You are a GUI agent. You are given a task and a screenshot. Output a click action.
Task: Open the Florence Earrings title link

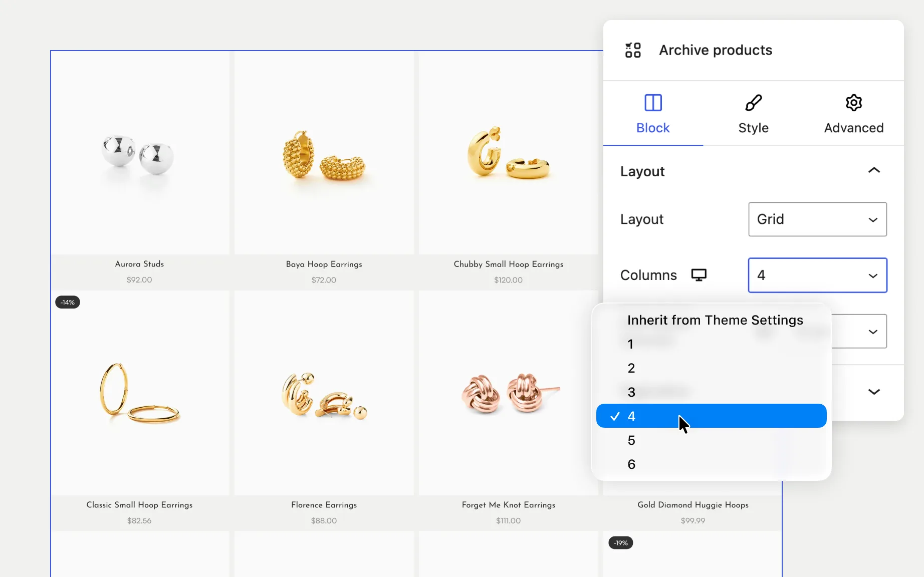click(324, 505)
